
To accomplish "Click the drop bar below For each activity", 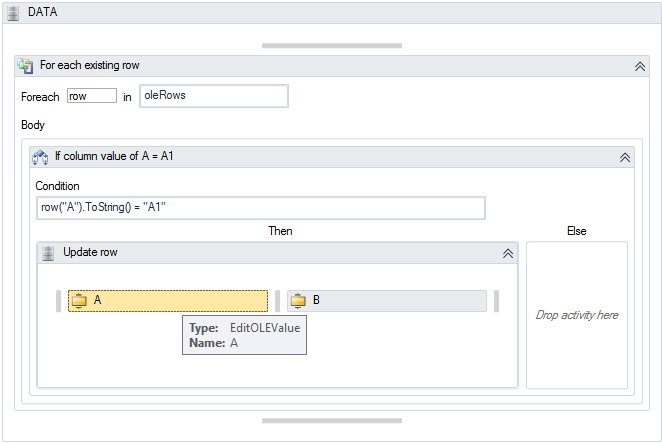I will click(x=331, y=420).
